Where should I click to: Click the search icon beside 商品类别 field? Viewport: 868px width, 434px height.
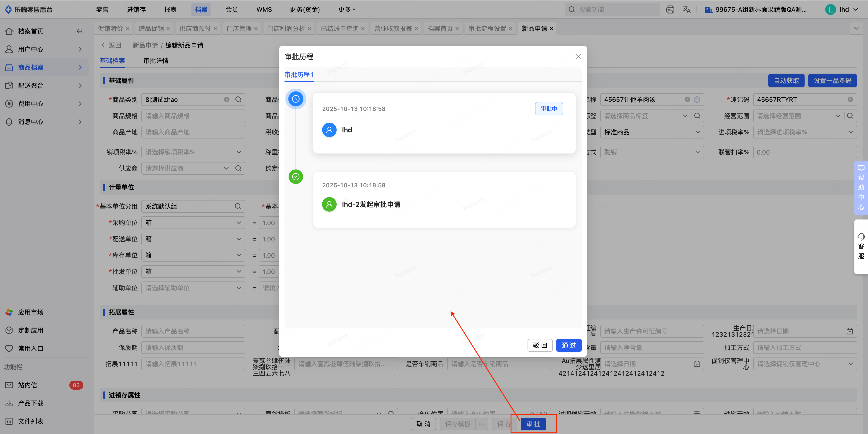(238, 100)
